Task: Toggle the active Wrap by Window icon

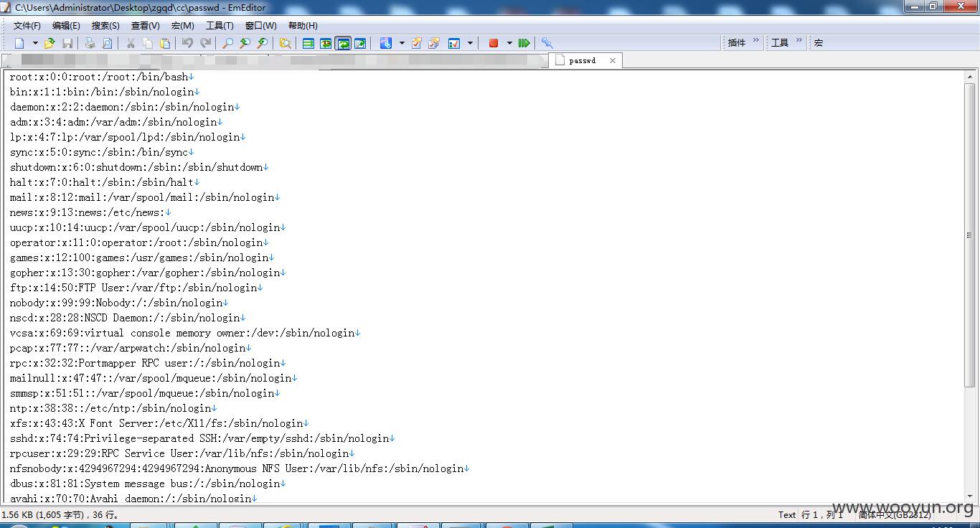Action: pyautogui.click(x=343, y=43)
